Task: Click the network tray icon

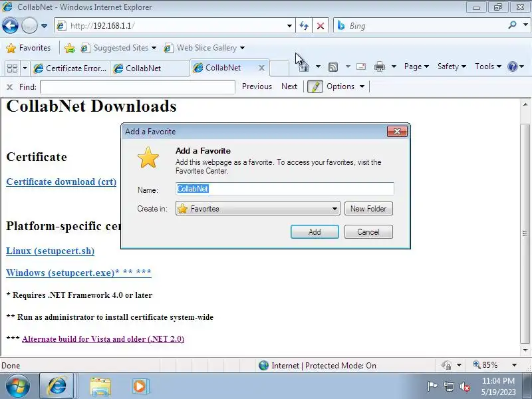Action: coord(448,386)
